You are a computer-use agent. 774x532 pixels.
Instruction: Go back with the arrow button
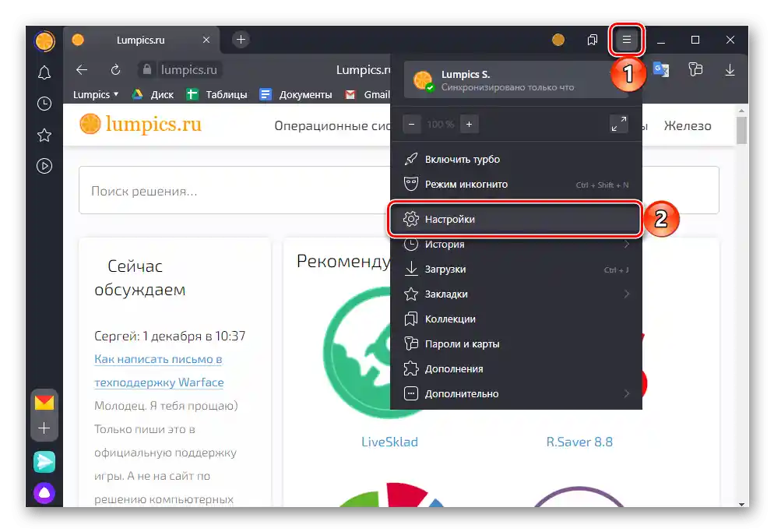point(82,69)
